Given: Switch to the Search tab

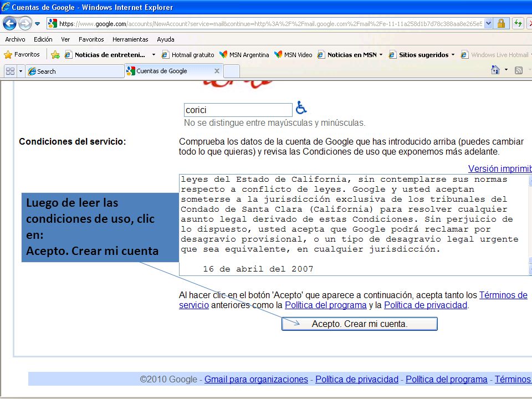Looking at the screenshot, I should [75, 71].
